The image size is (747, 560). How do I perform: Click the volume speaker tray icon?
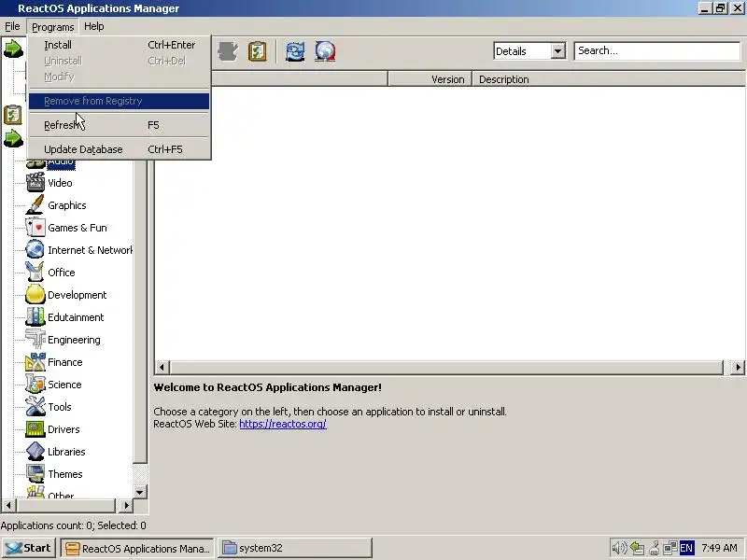(619, 548)
